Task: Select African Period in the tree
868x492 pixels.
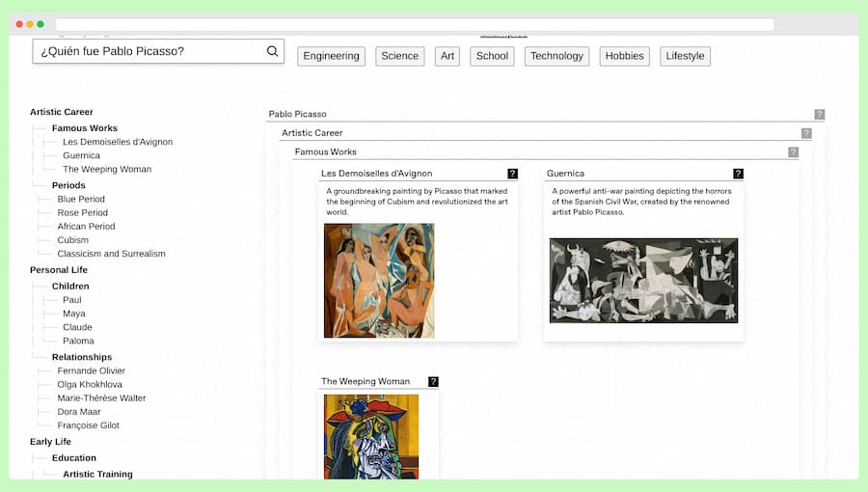Action: point(87,227)
